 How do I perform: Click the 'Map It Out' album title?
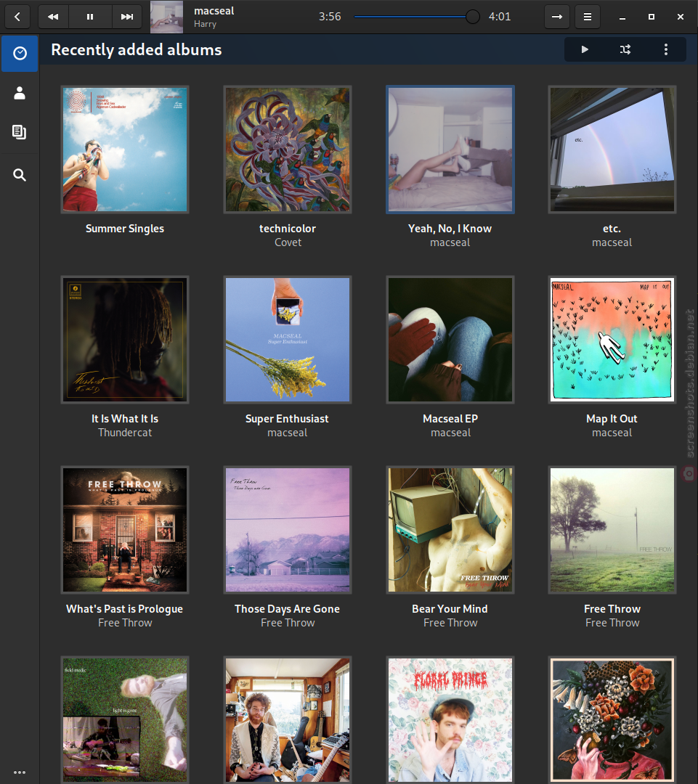pyautogui.click(x=612, y=419)
